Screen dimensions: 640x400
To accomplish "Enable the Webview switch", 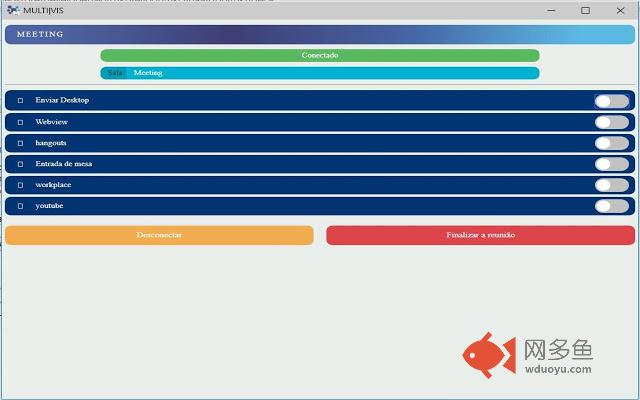I will coord(611,122).
